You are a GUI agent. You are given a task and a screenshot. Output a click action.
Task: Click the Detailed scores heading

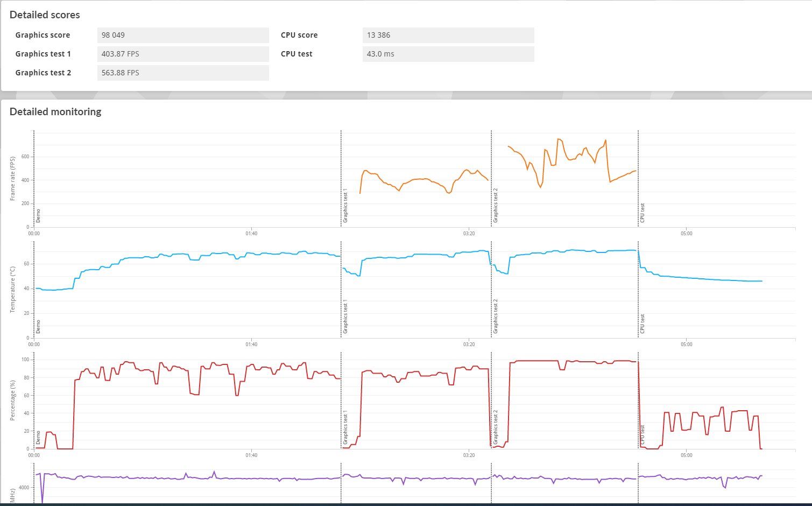(x=45, y=15)
